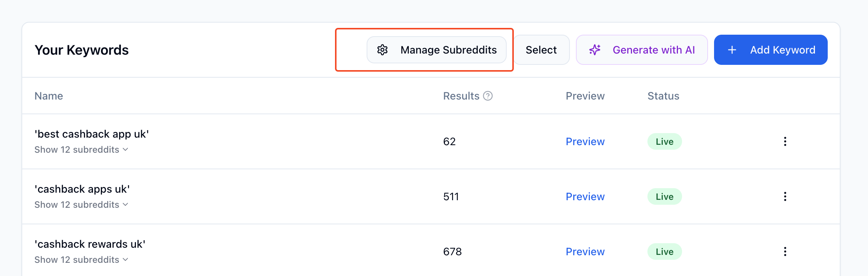Click Live status badge for 'best cashback app uk'
868x276 pixels.
665,141
